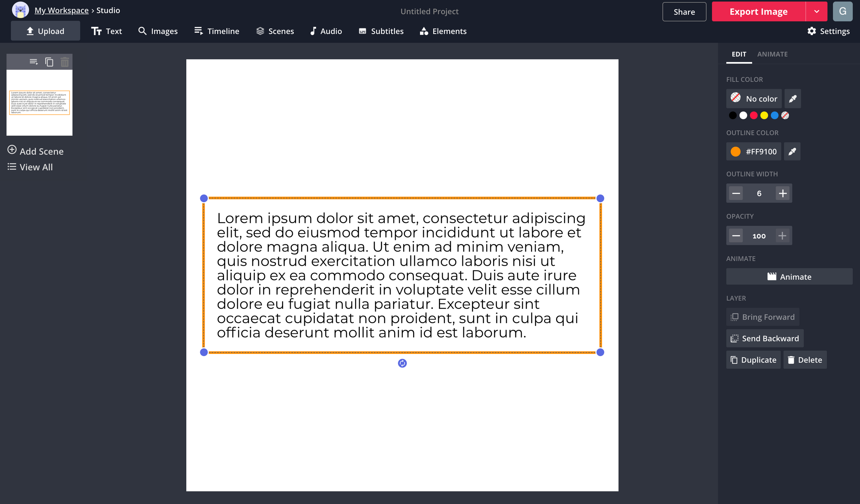Open the Scenes menu
This screenshot has width=860, height=504.
(x=275, y=31)
